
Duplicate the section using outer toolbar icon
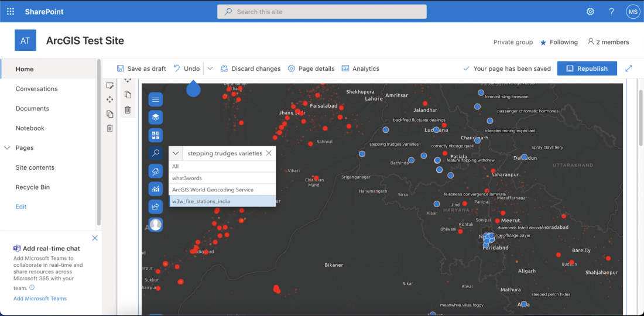[109, 114]
